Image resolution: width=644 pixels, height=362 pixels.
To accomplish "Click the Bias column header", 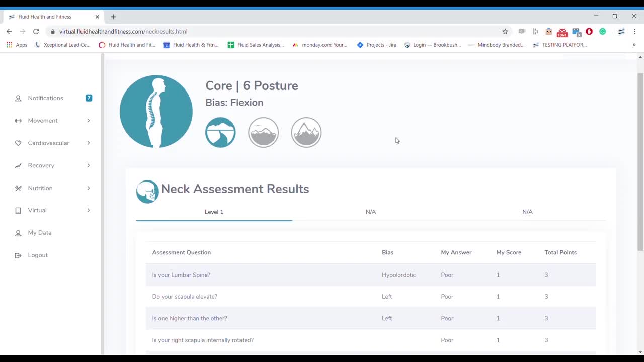I will pos(387,252).
